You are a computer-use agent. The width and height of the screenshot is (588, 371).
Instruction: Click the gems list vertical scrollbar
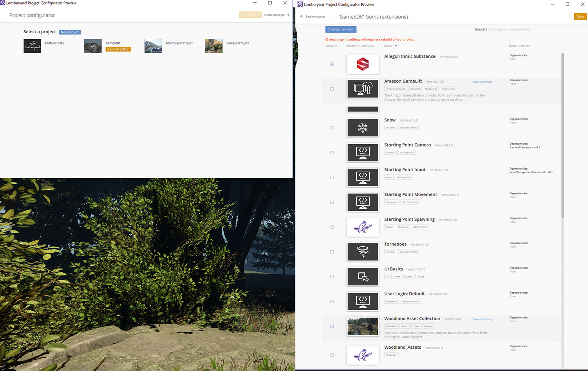[563, 135]
